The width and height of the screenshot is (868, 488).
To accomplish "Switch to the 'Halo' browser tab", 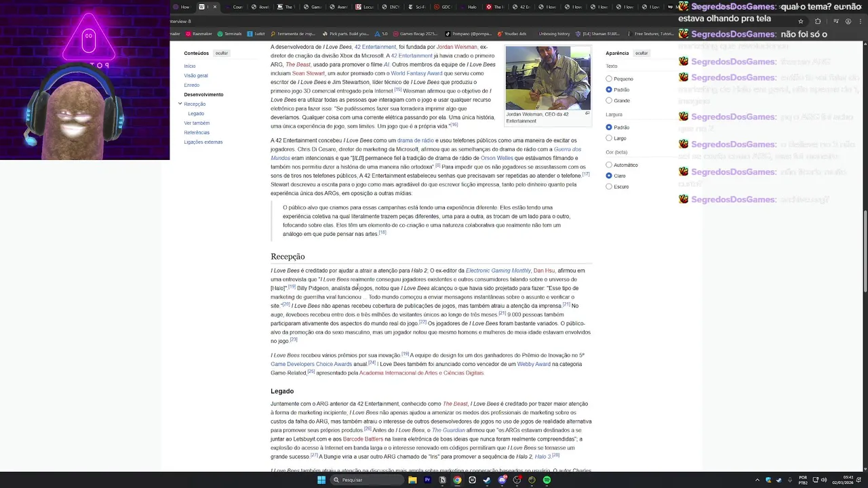I will 470,7.
